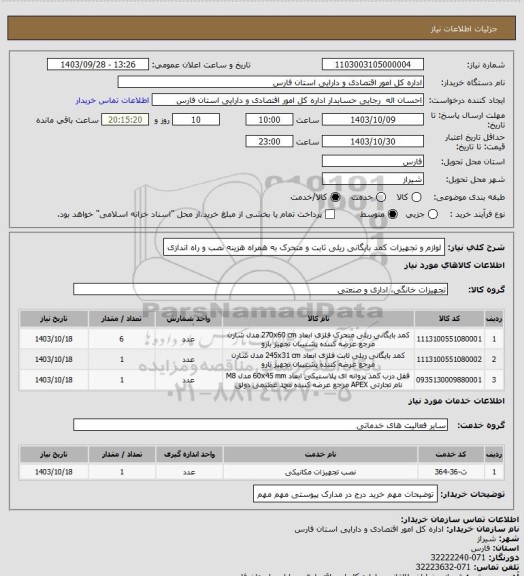This screenshot has height=576, width=524.
Task: Click the APEX 60x45 mm lock item name
Action: 318,380
